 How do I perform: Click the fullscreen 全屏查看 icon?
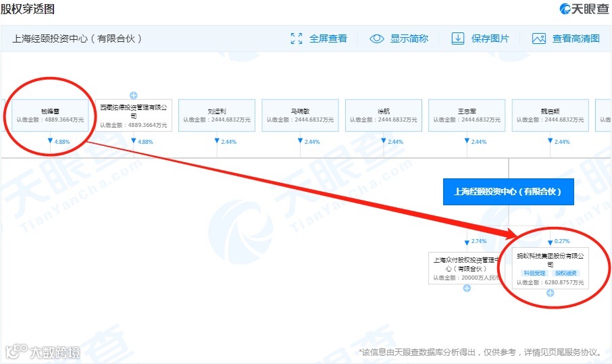(297, 38)
